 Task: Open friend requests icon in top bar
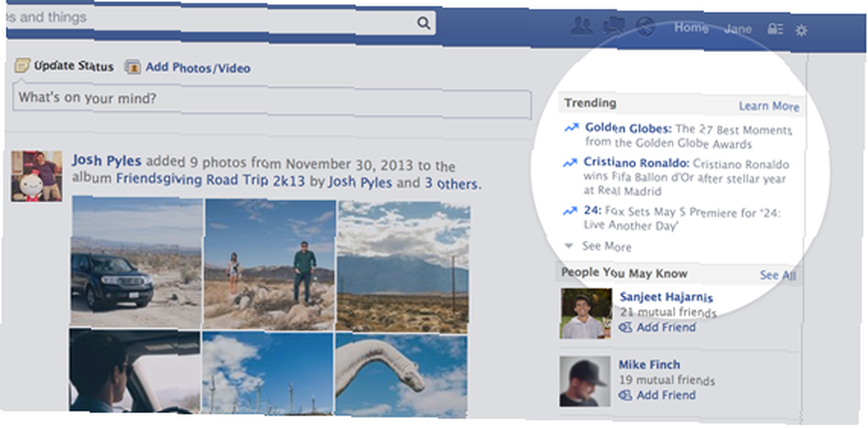[582, 26]
